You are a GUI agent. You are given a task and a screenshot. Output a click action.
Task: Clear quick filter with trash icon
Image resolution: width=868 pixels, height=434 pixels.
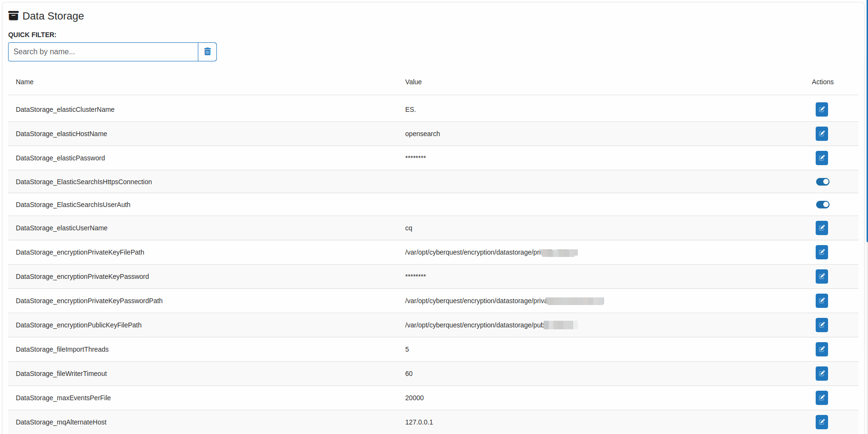(207, 52)
